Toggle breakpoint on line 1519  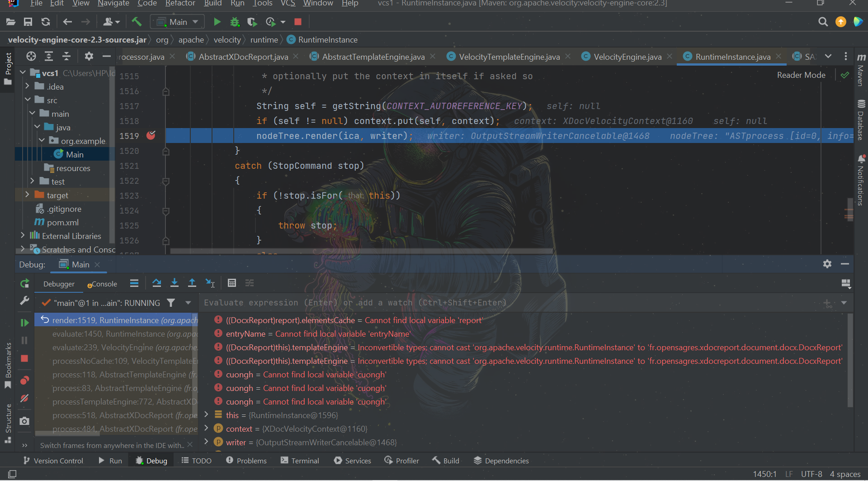point(151,135)
